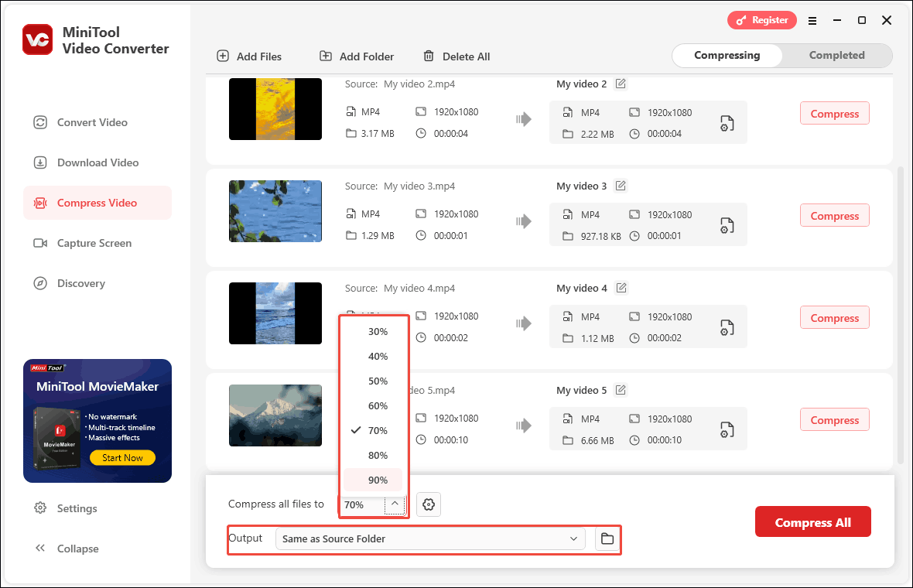
Task: Click the Discovery compass icon
Action: [x=40, y=283]
